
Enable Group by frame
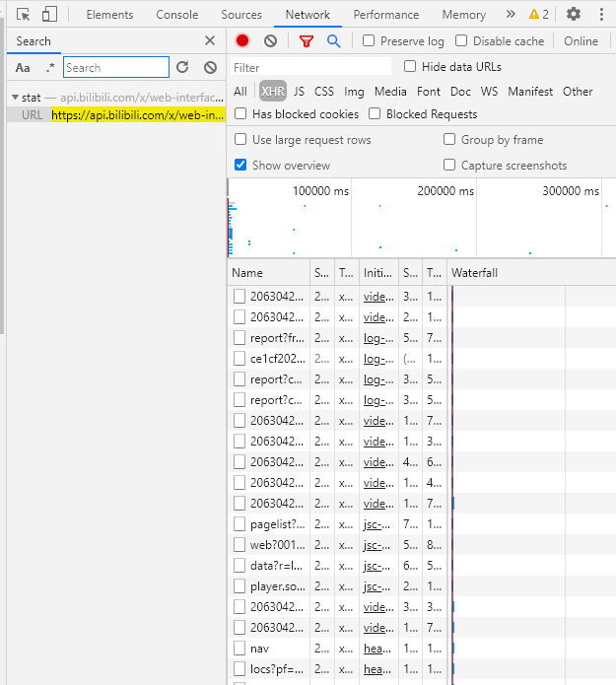click(449, 139)
